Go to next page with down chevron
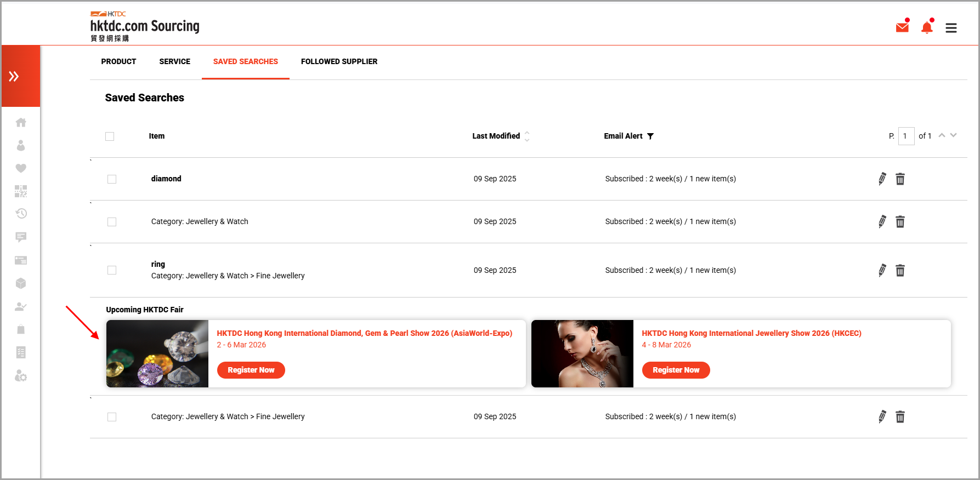Image resolution: width=980 pixels, height=480 pixels. pos(954,135)
